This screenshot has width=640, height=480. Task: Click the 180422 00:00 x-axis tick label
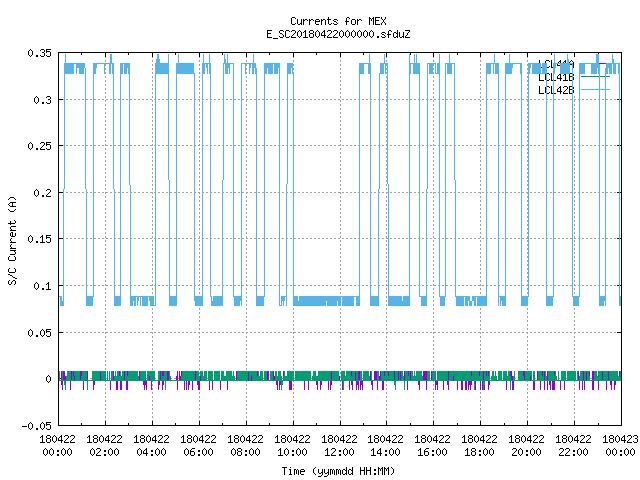58,446
